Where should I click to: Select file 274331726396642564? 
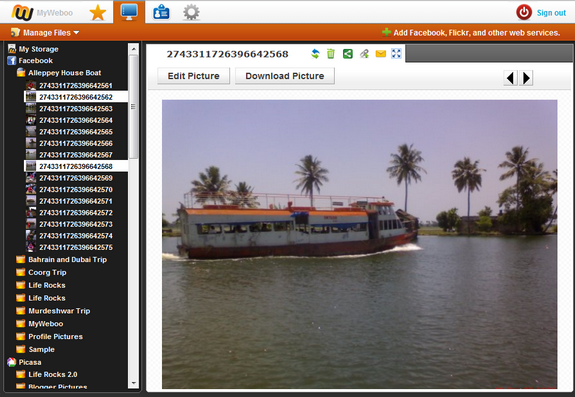76,120
